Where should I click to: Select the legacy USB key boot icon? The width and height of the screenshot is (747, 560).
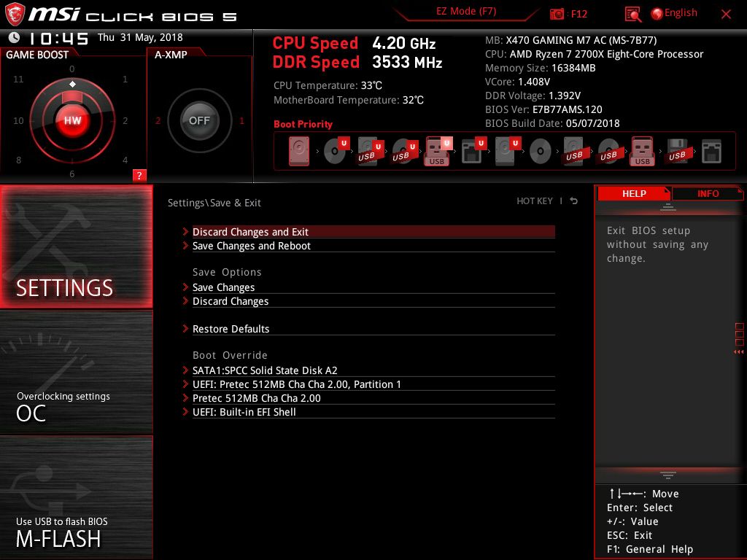643,151
